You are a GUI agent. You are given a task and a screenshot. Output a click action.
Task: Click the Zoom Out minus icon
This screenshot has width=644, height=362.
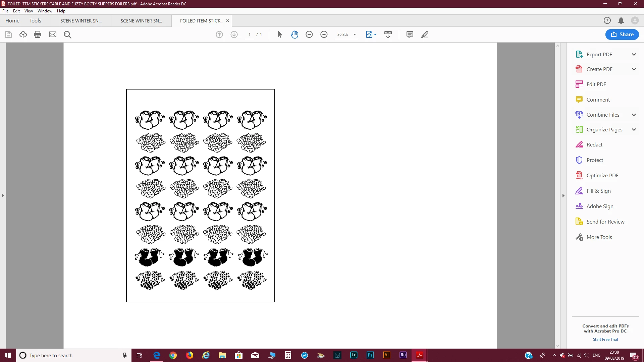309,35
